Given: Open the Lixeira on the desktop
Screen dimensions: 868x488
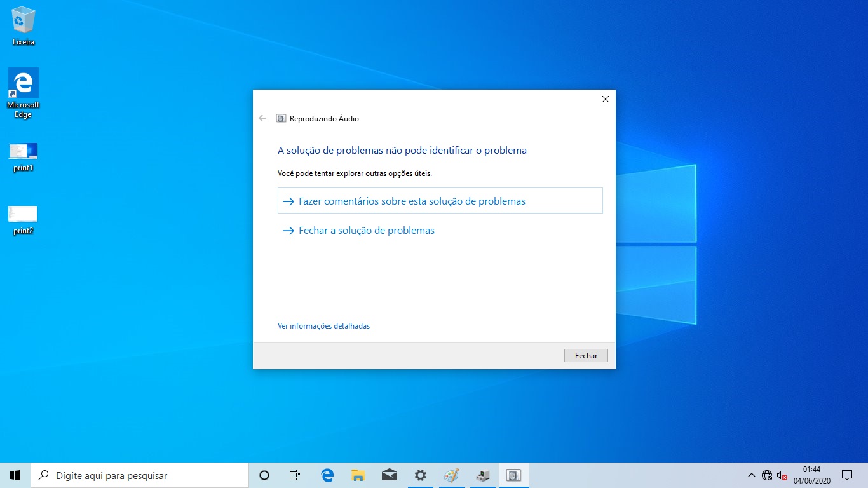Looking at the screenshot, I should (x=23, y=22).
